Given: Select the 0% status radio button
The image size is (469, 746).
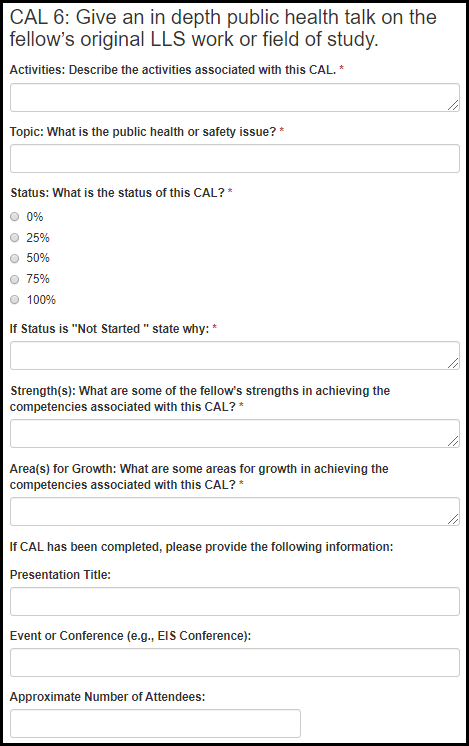Looking at the screenshot, I should pos(15,216).
